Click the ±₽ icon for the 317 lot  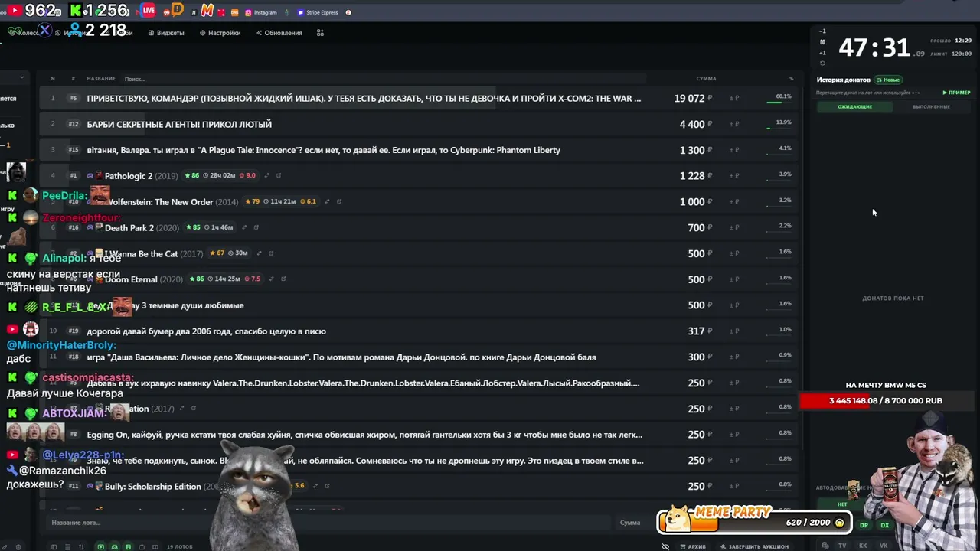point(734,331)
